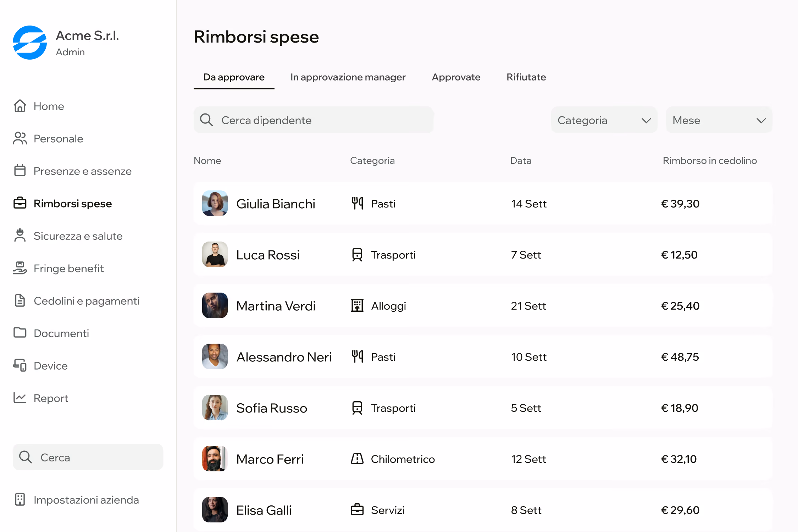
Task: Click the Sicurezza e salute worker icon
Action: tap(20, 235)
